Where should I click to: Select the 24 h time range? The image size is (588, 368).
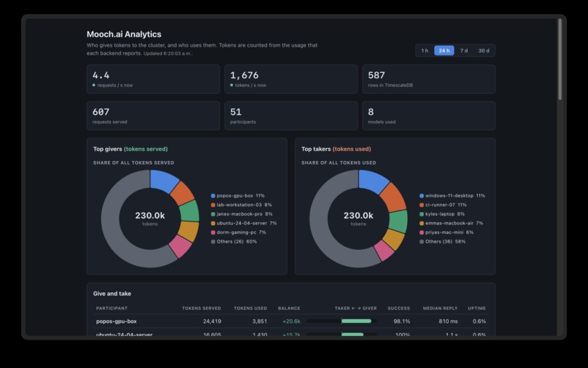pyautogui.click(x=444, y=50)
